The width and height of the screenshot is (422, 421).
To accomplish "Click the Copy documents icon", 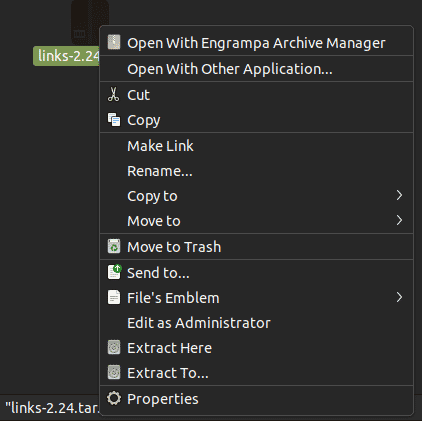I will pyautogui.click(x=114, y=120).
